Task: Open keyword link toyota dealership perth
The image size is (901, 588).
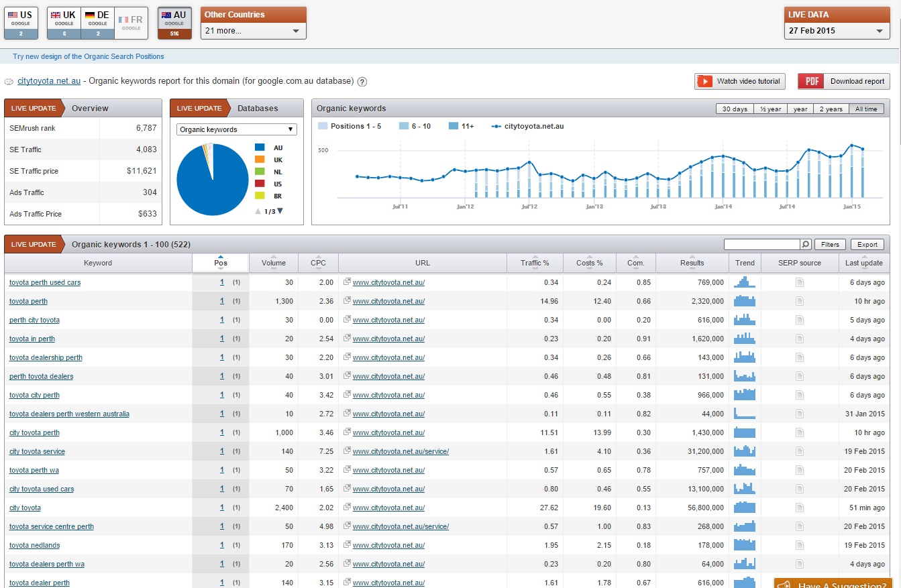Action: click(46, 357)
